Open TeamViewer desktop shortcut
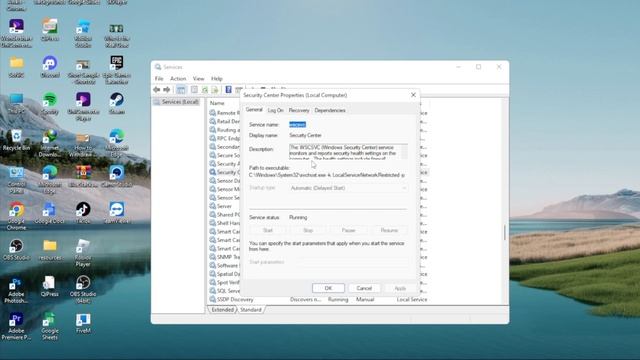Image resolution: width=640 pixels, height=360 pixels. coord(117,213)
